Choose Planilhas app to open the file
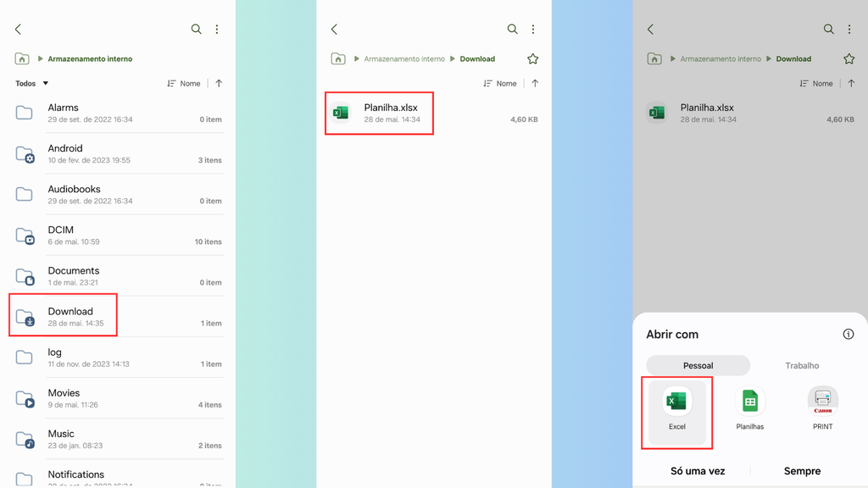The width and height of the screenshot is (868, 488). 750,409
